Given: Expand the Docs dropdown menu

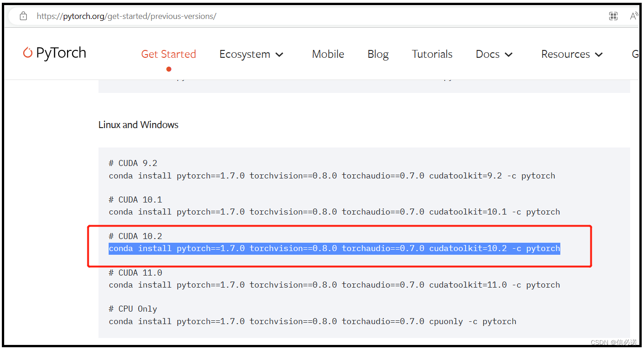Looking at the screenshot, I should pyautogui.click(x=494, y=54).
